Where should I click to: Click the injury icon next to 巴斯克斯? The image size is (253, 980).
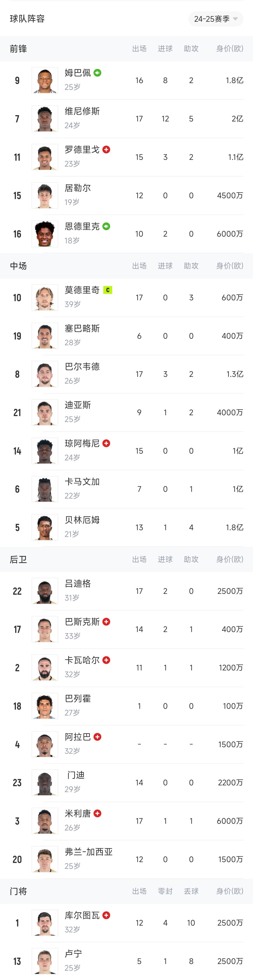[x=106, y=622]
